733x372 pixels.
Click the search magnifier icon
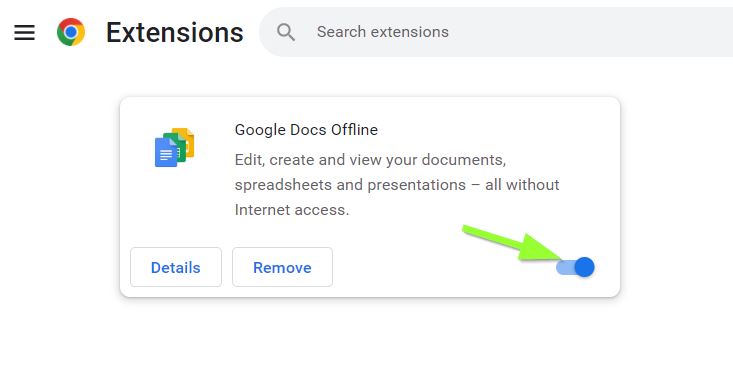click(x=286, y=32)
